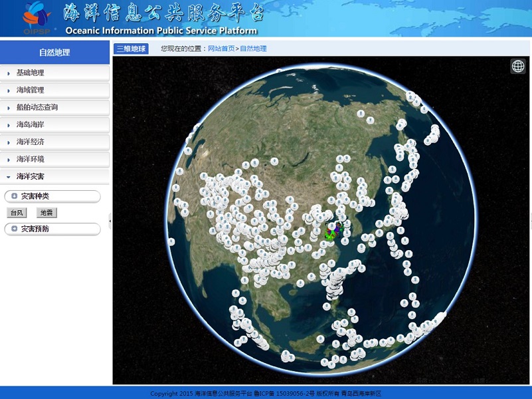Viewport: 532px width, 399px height.
Task: Select the 自然地理 sidebar header
Action: [x=54, y=53]
